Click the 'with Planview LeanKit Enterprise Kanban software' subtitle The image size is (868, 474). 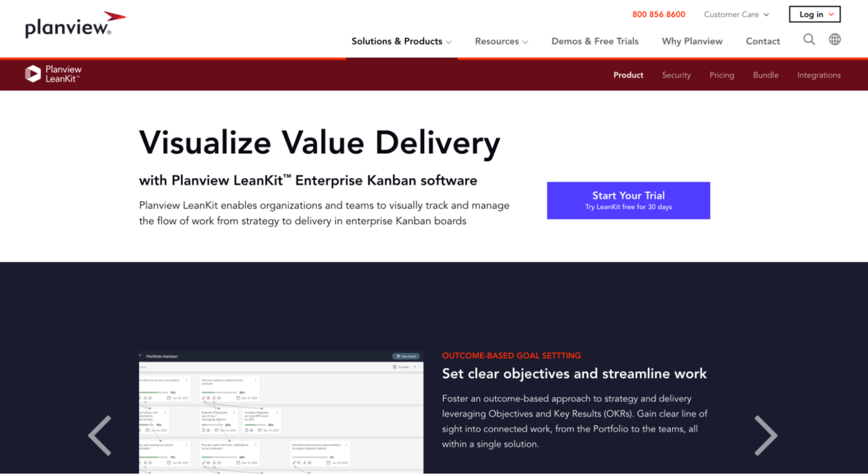308,181
